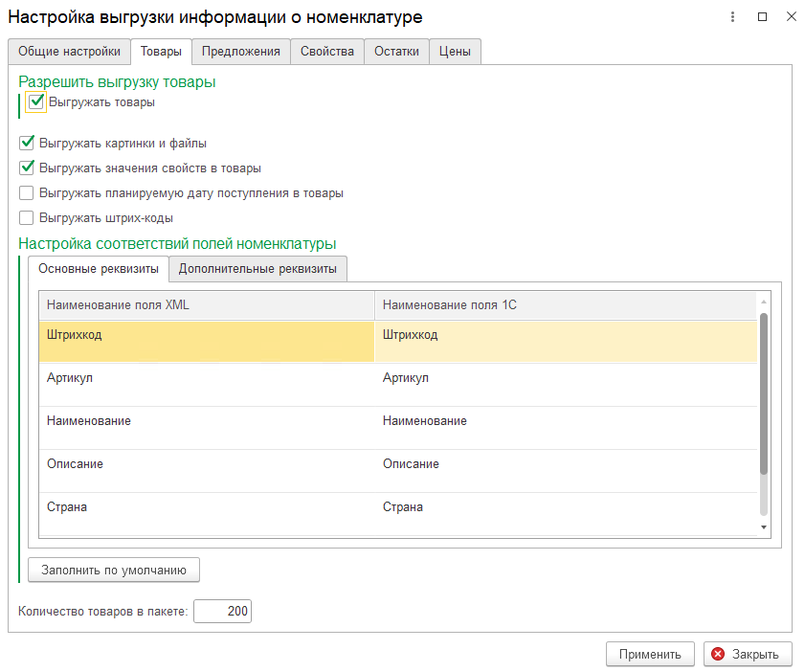Close the dialog with the X icon
This screenshot has width=805, height=672.
(790, 17)
